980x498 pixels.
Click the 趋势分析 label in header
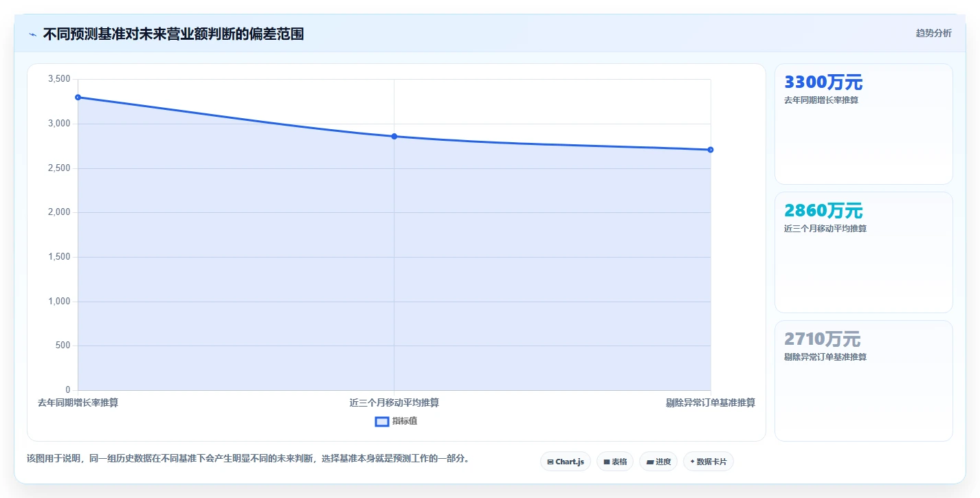click(x=934, y=33)
